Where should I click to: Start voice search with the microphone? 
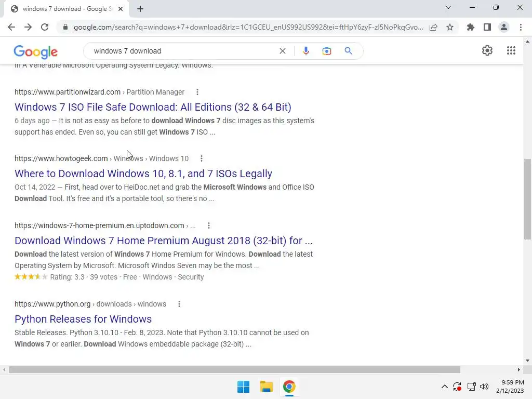coord(305,51)
